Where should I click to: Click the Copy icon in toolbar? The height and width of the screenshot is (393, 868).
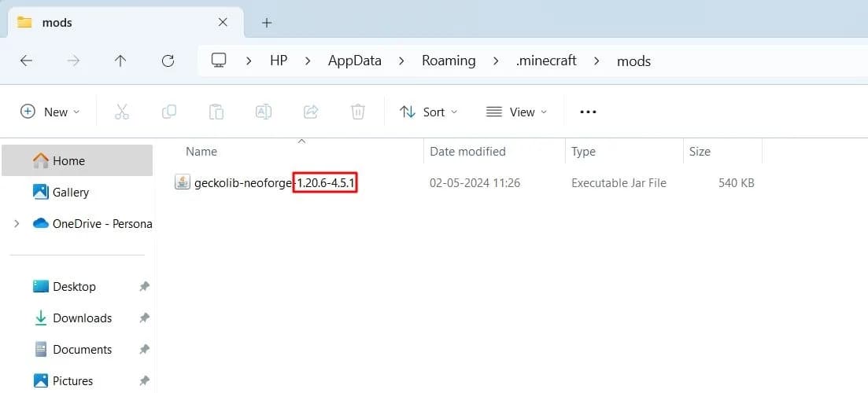169,112
